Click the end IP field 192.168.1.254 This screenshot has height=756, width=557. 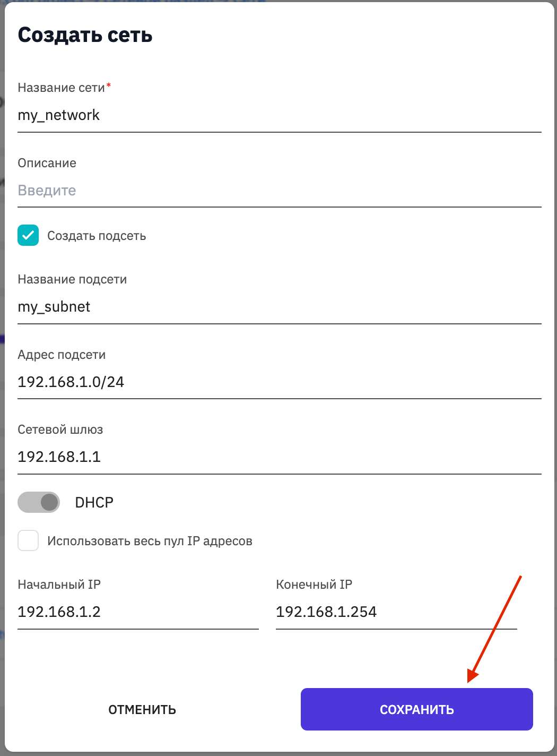(396, 612)
